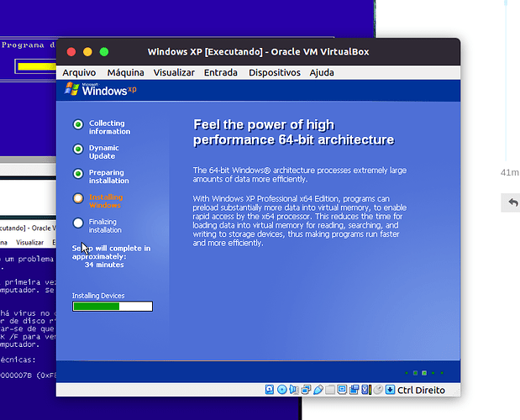The width and height of the screenshot is (520, 420).
Task: Click yellow progress bar in background setup window
Action: 36,66
